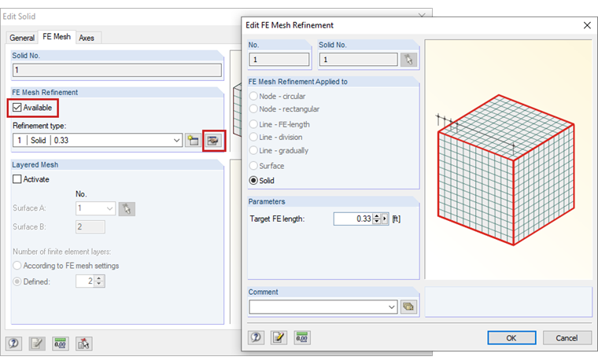Image resolution: width=598 pixels, height=364 pixels.
Task: Select Surface refinement option
Action: point(253,166)
